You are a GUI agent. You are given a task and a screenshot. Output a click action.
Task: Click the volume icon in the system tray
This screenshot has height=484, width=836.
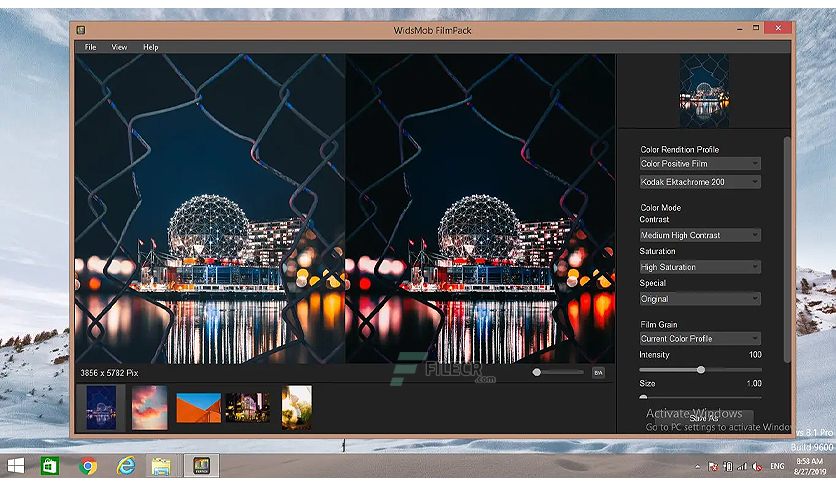click(757, 466)
